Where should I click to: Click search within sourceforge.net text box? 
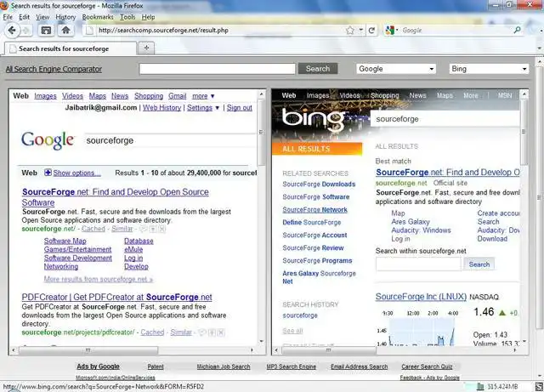tap(418, 264)
